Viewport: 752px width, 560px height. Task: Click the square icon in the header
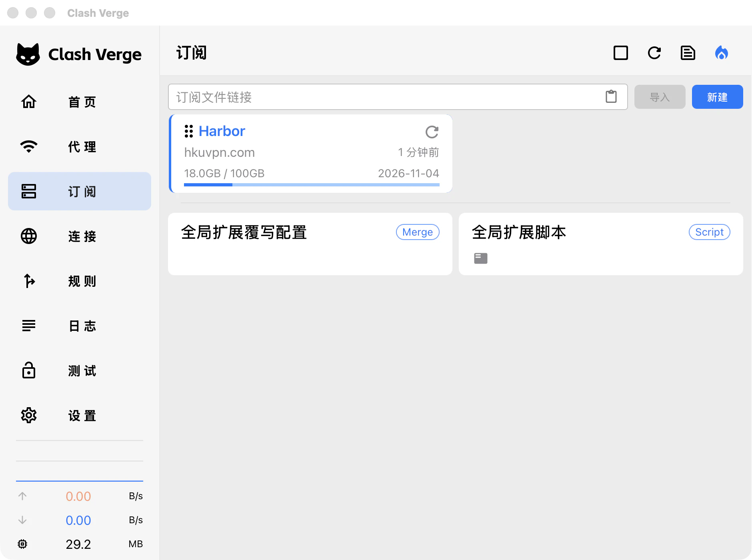click(621, 53)
